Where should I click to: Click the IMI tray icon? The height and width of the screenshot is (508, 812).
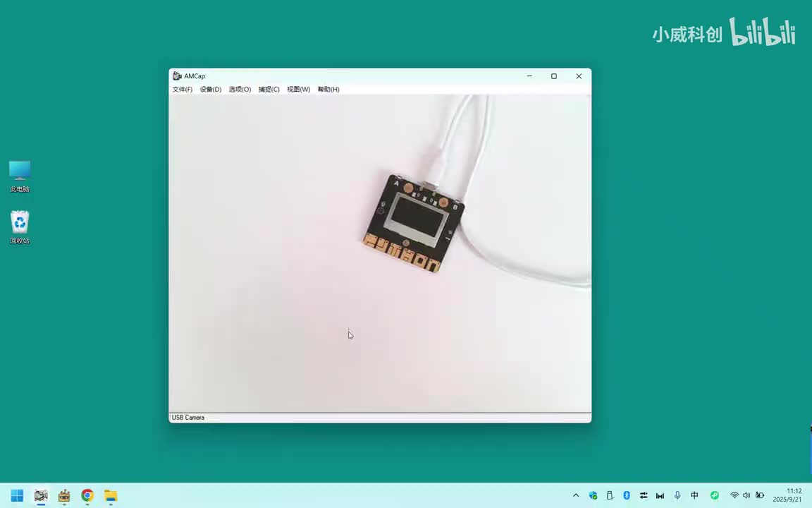(660, 495)
